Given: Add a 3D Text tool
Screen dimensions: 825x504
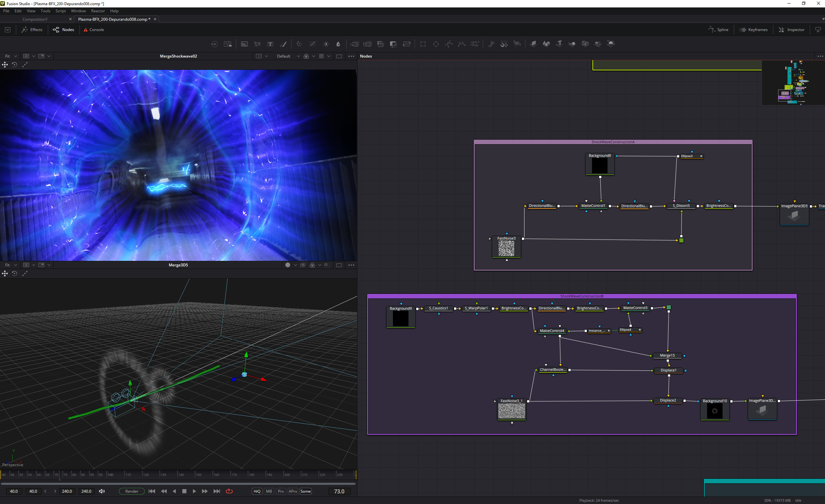Looking at the screenshot, I should (559, 44).
